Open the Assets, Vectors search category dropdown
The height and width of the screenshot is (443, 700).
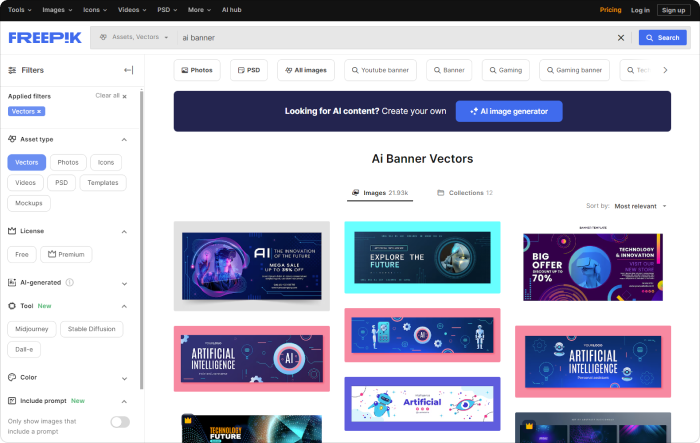(133, 37)
